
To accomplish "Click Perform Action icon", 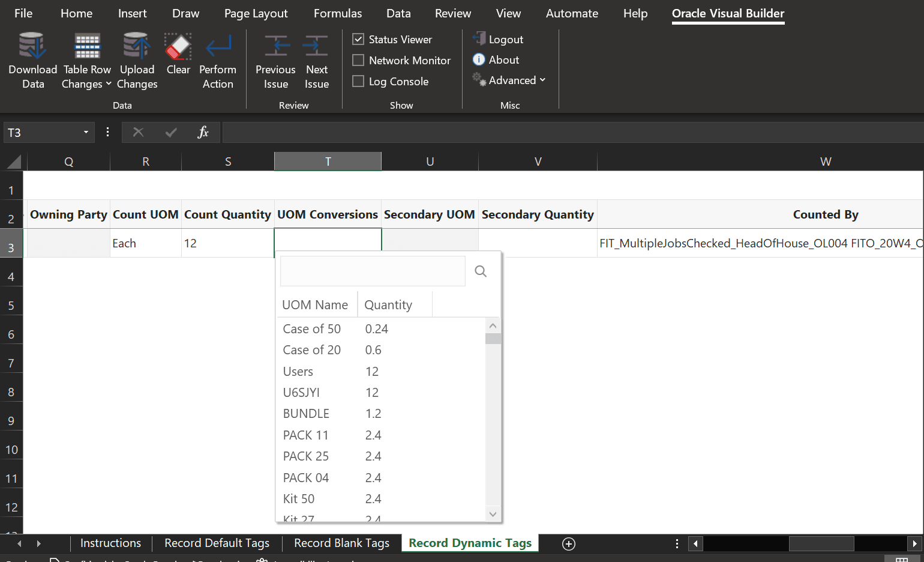I will 218,46.
